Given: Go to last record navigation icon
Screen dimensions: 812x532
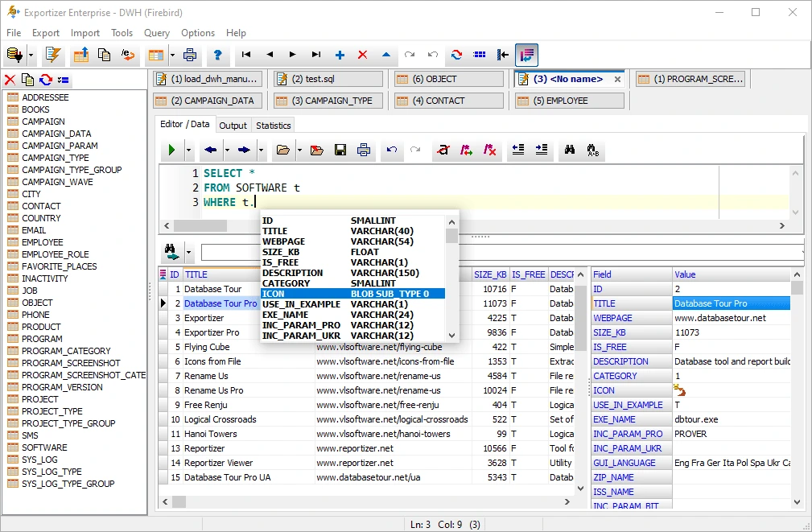Looking at the screenshot, I should pyautogui.click(x=316, y=55).
